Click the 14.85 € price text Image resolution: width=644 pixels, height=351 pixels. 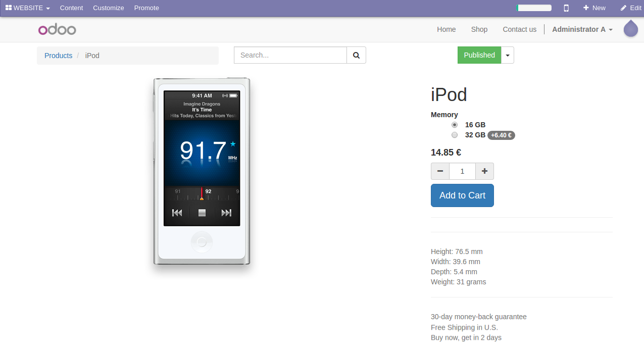pos(446,153)
